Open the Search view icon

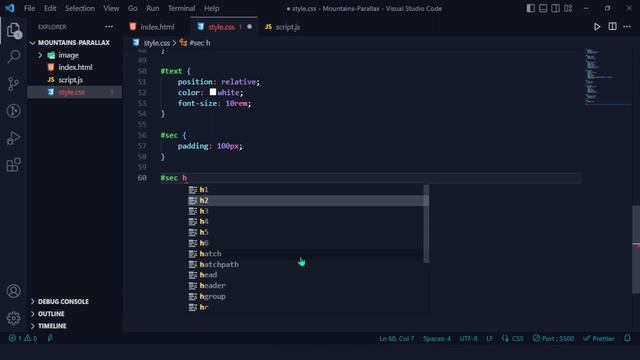click(x=13, y=56)
